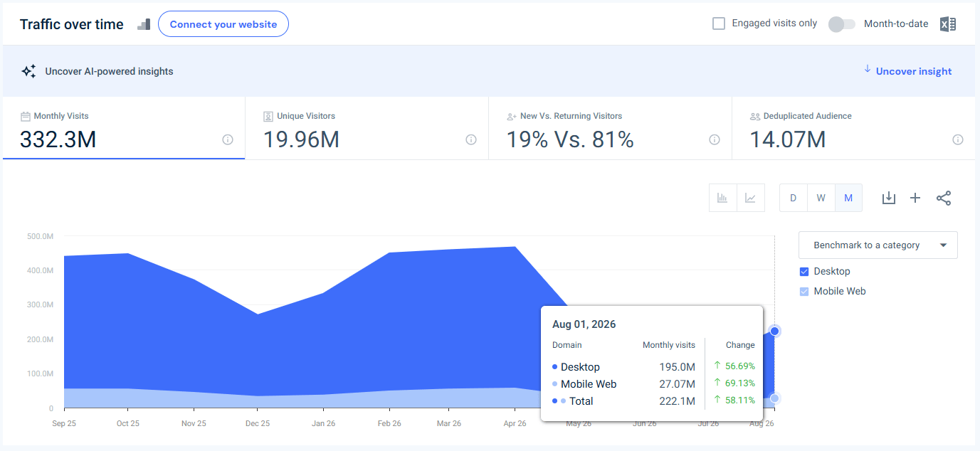Share the traffic chart

(x=944, y=198)
